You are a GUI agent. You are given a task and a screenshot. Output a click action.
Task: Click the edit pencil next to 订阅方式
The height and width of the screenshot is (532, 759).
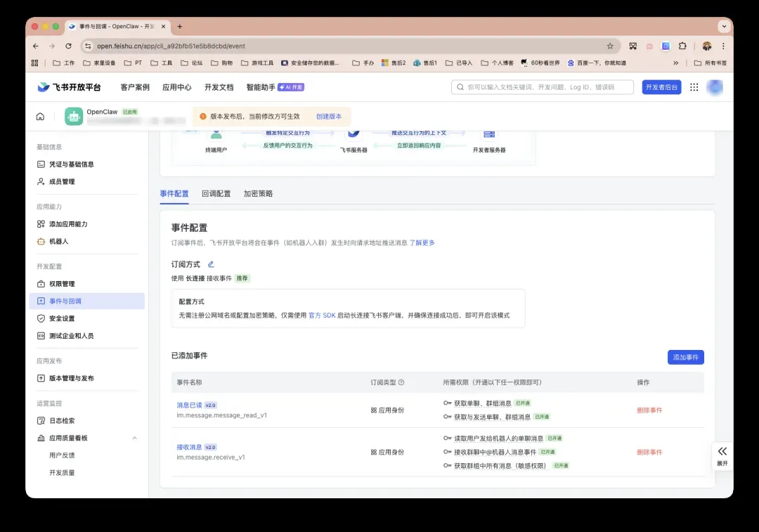pos(211,265)
